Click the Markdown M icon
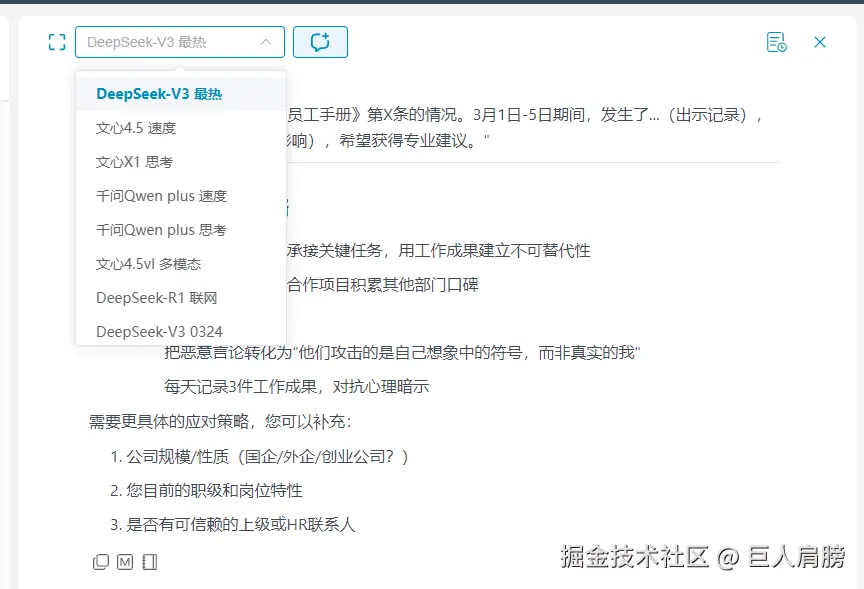 [125, 562]
